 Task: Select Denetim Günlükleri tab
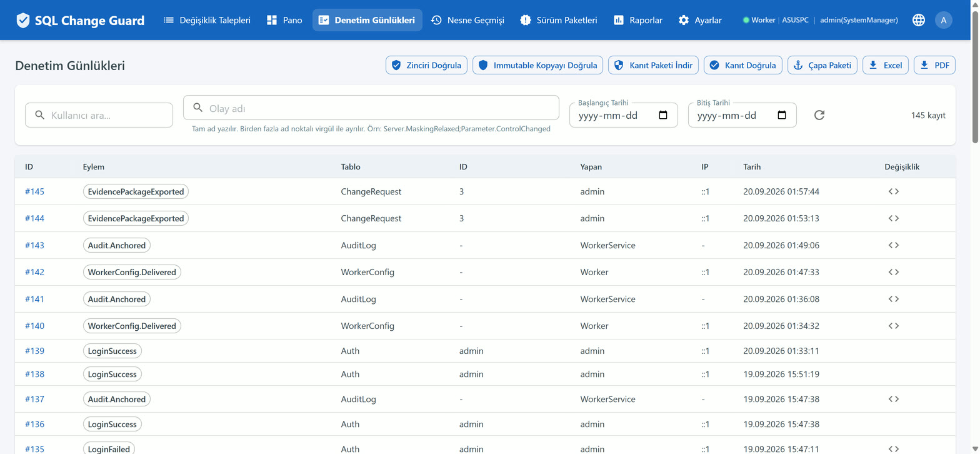click(x=367, y=20)
